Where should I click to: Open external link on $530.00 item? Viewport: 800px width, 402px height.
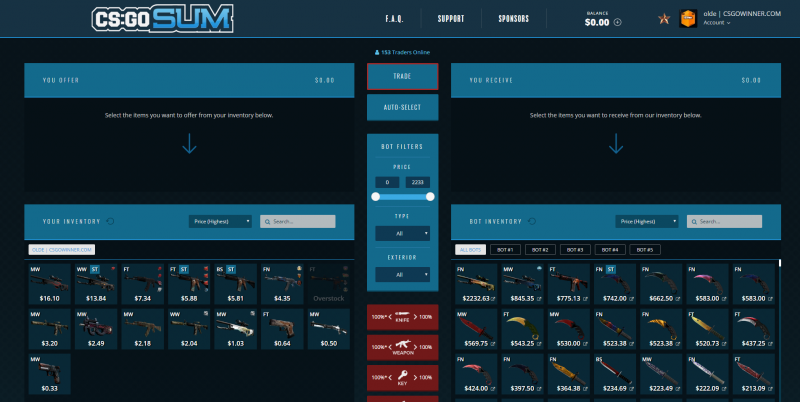tap(585, 344)
